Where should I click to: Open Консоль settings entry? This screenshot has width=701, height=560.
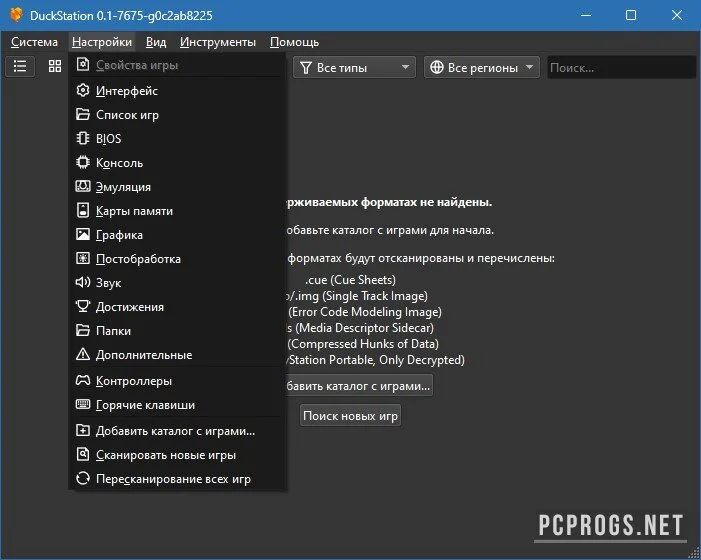pyautogui.click(x=178, y=162)
